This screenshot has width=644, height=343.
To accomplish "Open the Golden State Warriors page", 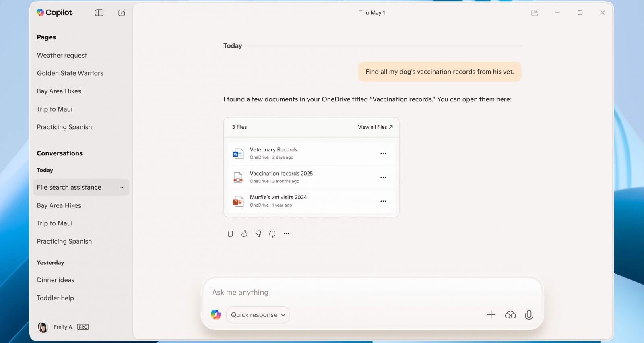I will click(x=70, y=73).
